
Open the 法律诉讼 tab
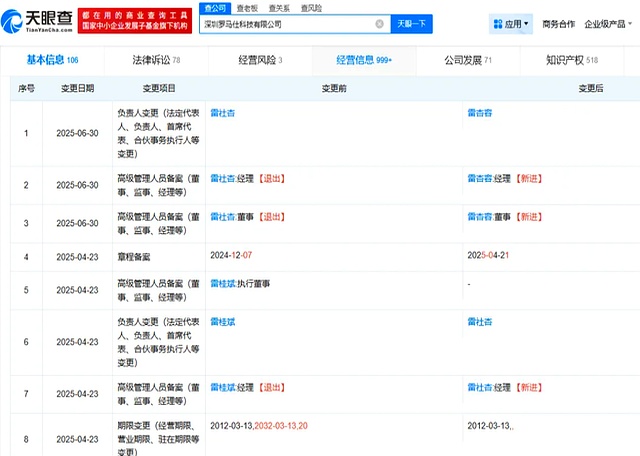tap(156, 60)
